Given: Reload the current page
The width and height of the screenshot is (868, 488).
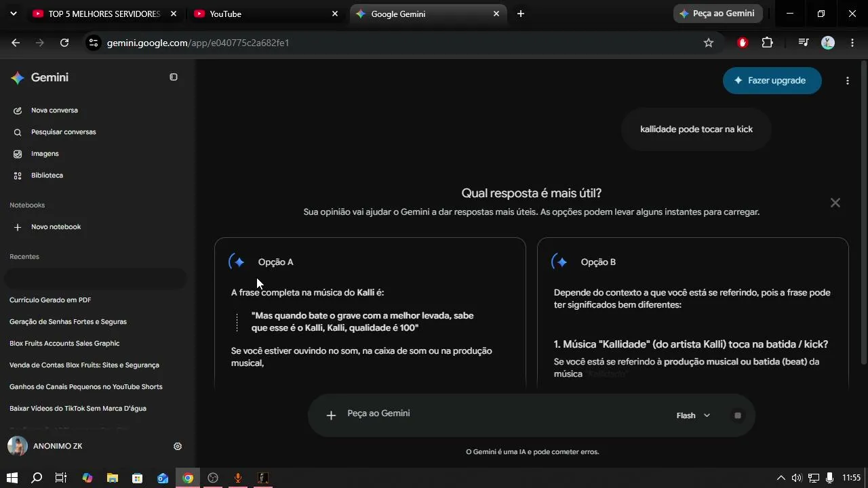Looking at the screenshot, I should point(64,43).
